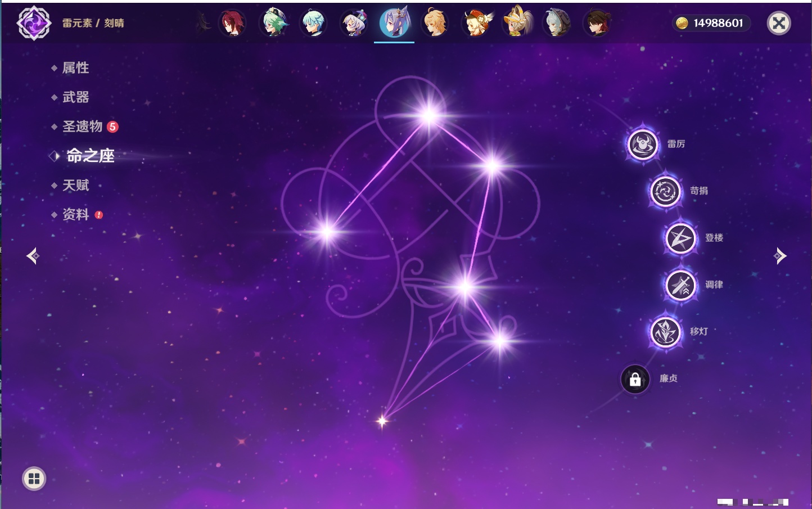The width and height of the screenshot is (812, 509).
Task: Click the red exclamation badge beside 资料
Action: click(x=99, y=215)
